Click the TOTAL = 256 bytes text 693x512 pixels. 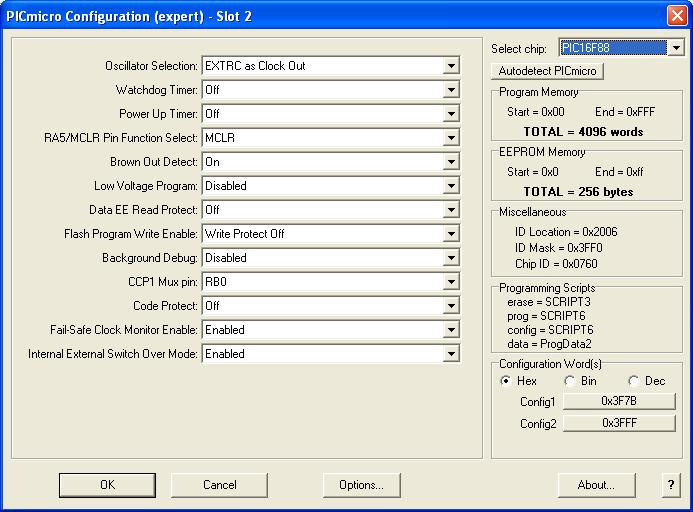(x=579, y=192)
